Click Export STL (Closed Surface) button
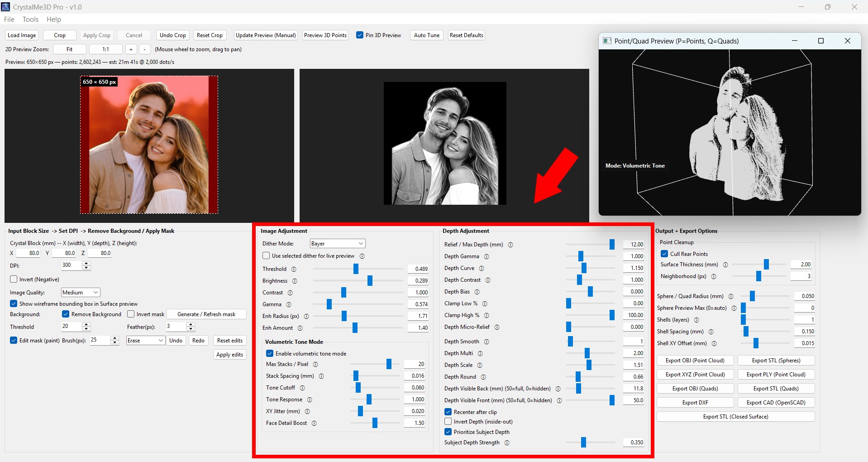Screen dimensions: 868x462 [x=735, y=417]
